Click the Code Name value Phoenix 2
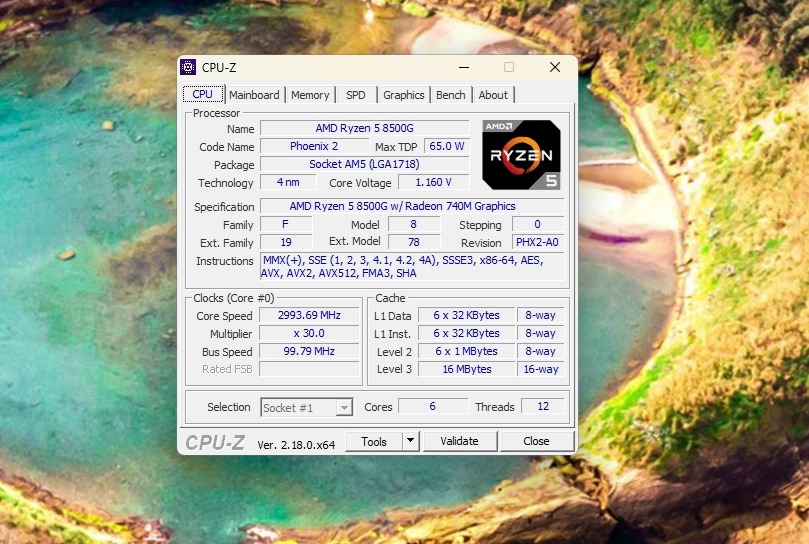Image resolution: width=809 pixels, height=544 pixels. click(314, 146)
